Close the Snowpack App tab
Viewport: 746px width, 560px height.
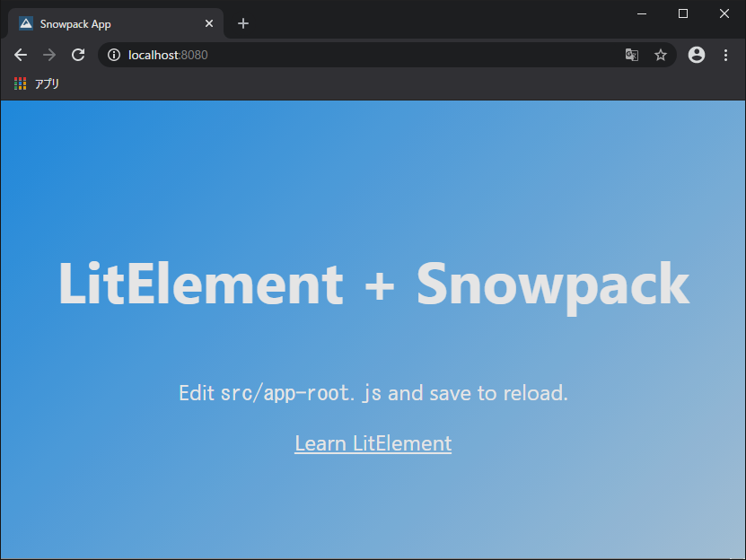pyautogui.click(x=209, y=23)
